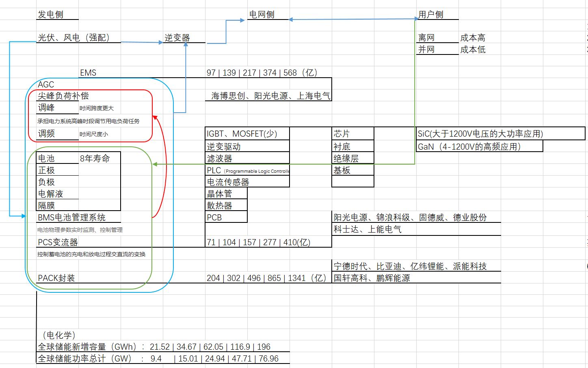
Task: Click the 衬底 cell
Action: (342, 147)
